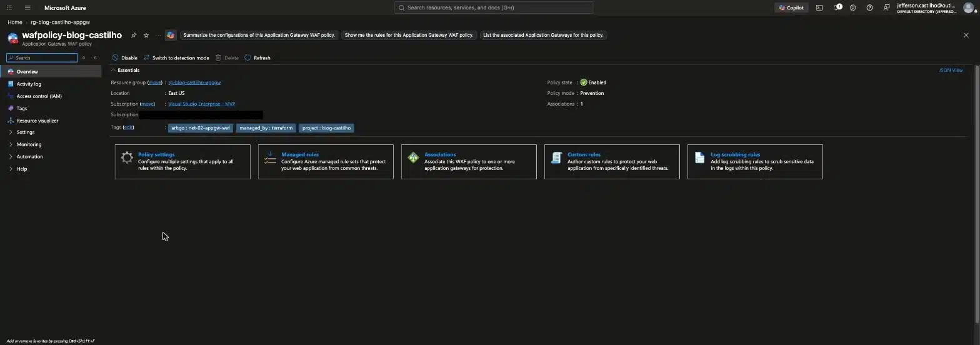Click tag project : blog-castilho
Image resolution: width=980 pixels, height=345 pixels.
coord(326,127)
